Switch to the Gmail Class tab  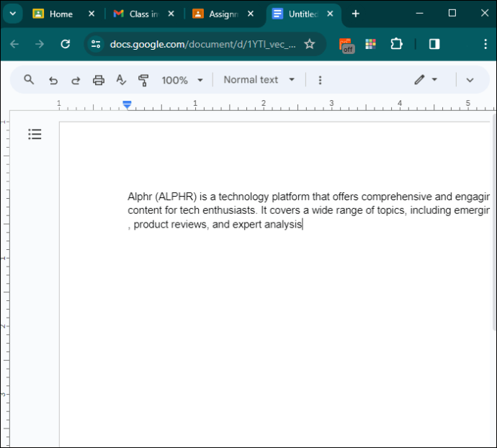[136, 14]
